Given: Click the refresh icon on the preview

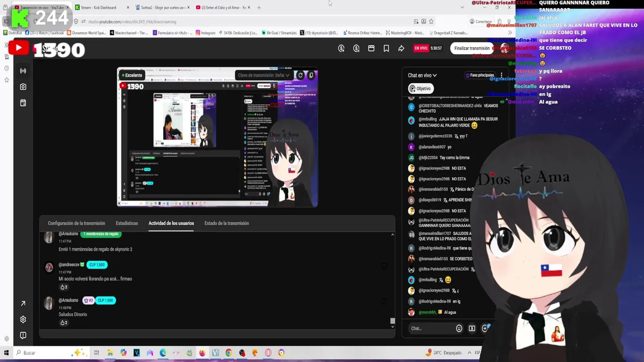Looking at the screenshot, I should [x=300, y=75].
